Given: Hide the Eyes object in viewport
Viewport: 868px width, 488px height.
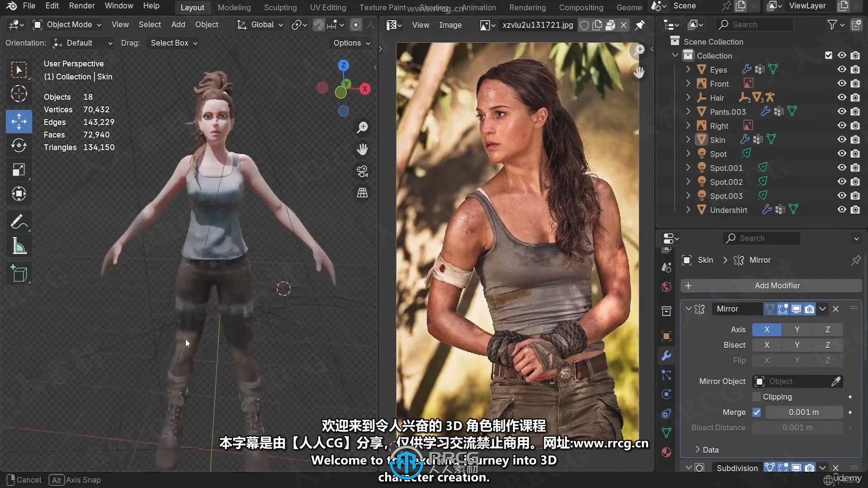Looking at the screenshot, I should [x=842, y=70].
